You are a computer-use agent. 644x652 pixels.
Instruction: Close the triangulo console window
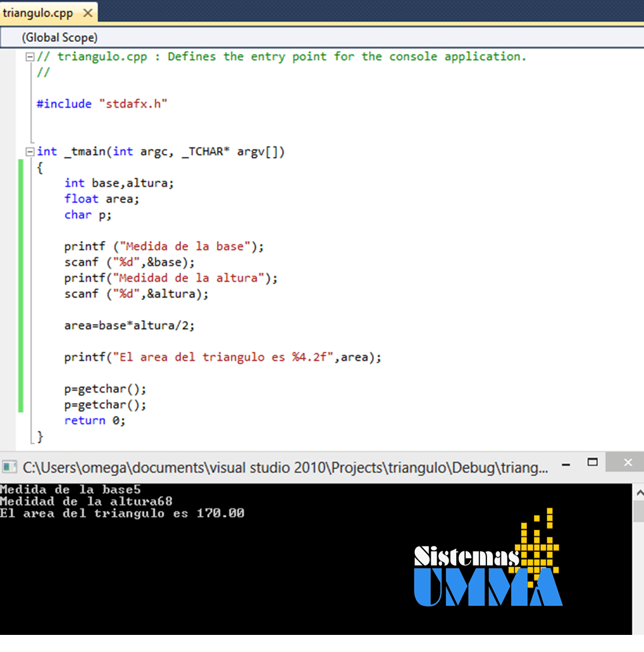[627, 462]
